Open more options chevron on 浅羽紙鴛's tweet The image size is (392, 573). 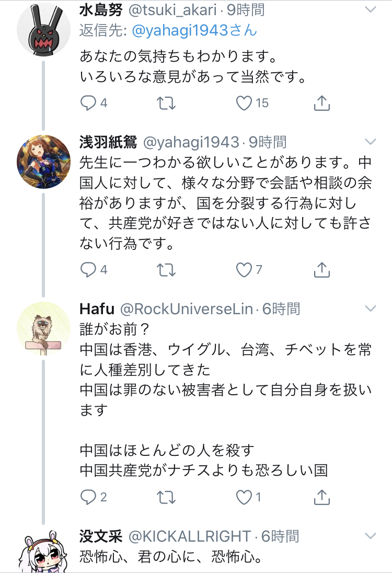click(370, 142)
